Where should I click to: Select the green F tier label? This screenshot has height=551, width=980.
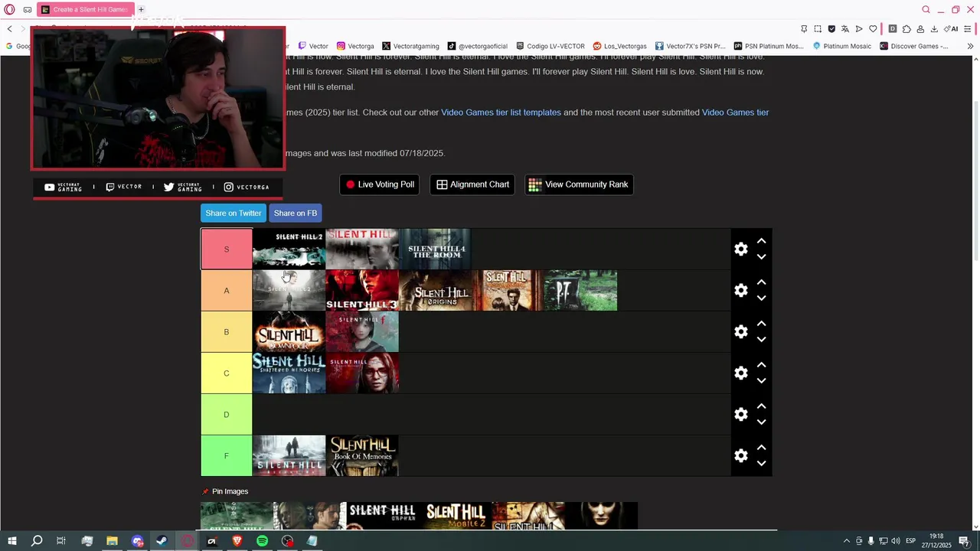coord(227,456)
